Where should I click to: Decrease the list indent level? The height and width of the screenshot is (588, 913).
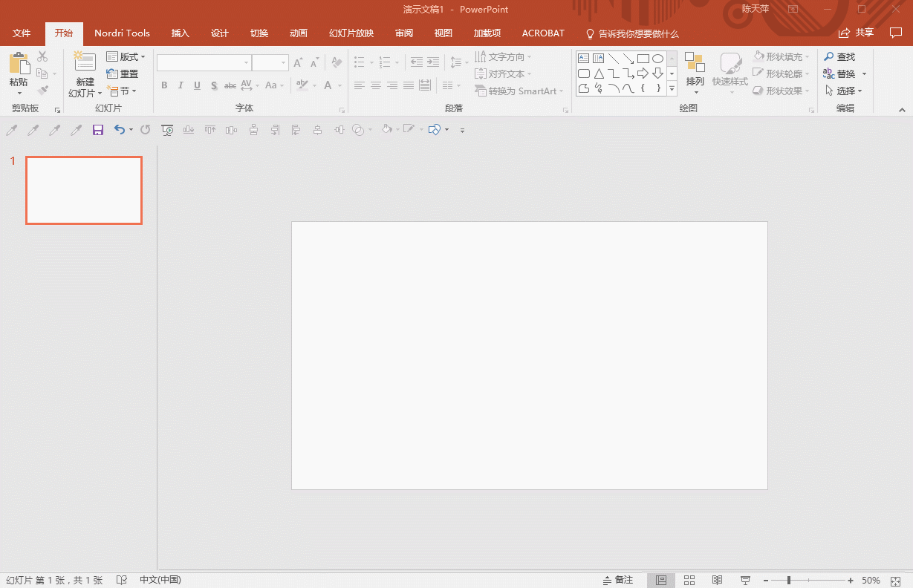point(417,63)
